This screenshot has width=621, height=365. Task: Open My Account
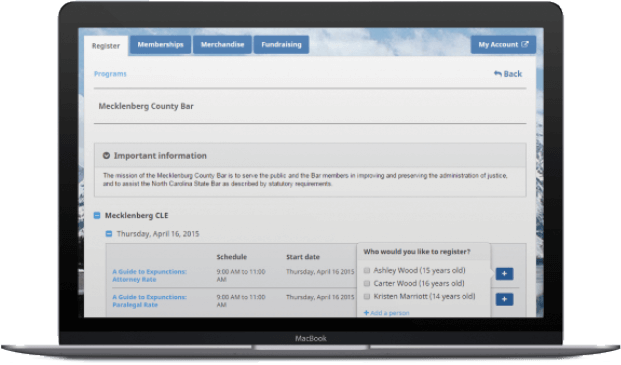tap(503, 45)
